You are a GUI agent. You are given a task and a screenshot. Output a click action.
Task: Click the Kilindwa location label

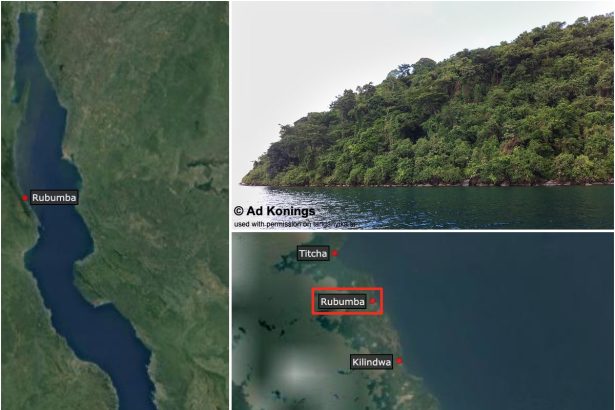[x=371, y=362]
